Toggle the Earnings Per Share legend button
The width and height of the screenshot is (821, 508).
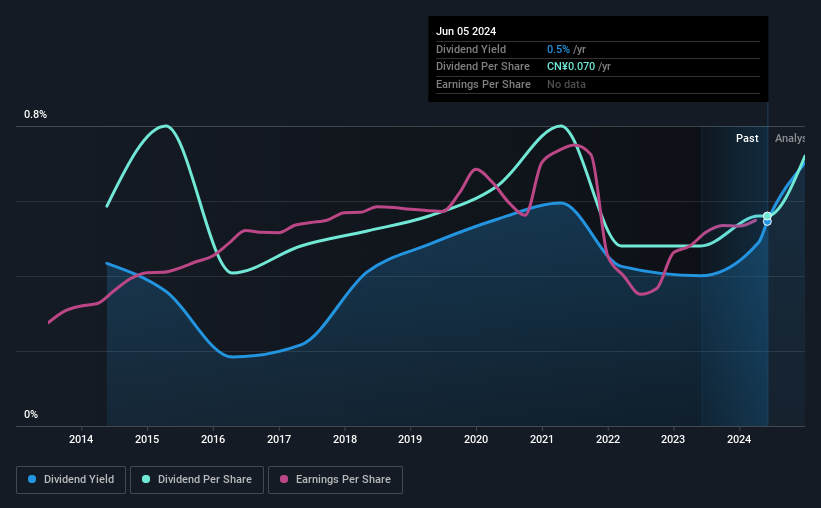coord(335,480)
